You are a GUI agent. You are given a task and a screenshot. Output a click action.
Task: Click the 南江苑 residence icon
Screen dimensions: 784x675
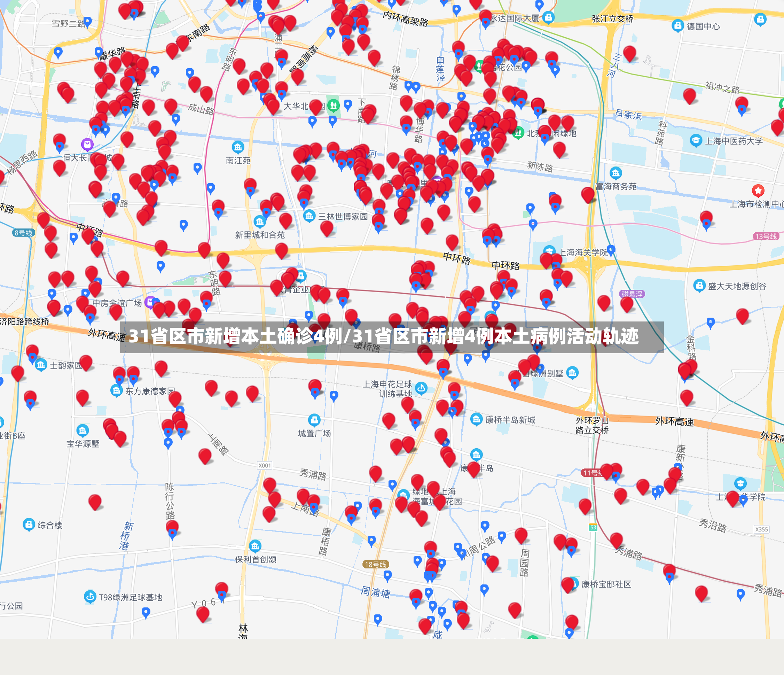tap(238, 147)
